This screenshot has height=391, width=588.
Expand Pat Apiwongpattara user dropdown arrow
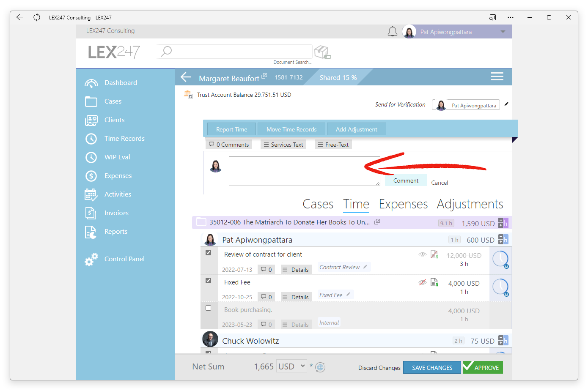(503, 32)
